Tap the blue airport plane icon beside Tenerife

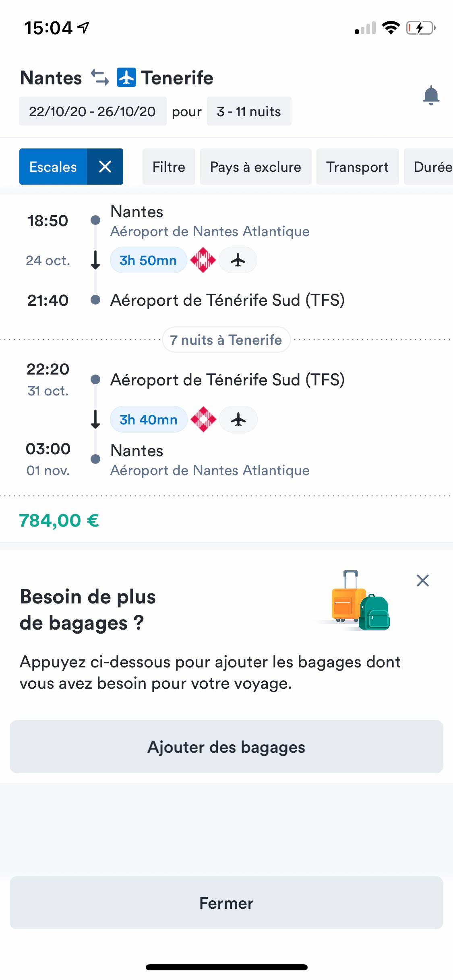[x=126, y=77]
